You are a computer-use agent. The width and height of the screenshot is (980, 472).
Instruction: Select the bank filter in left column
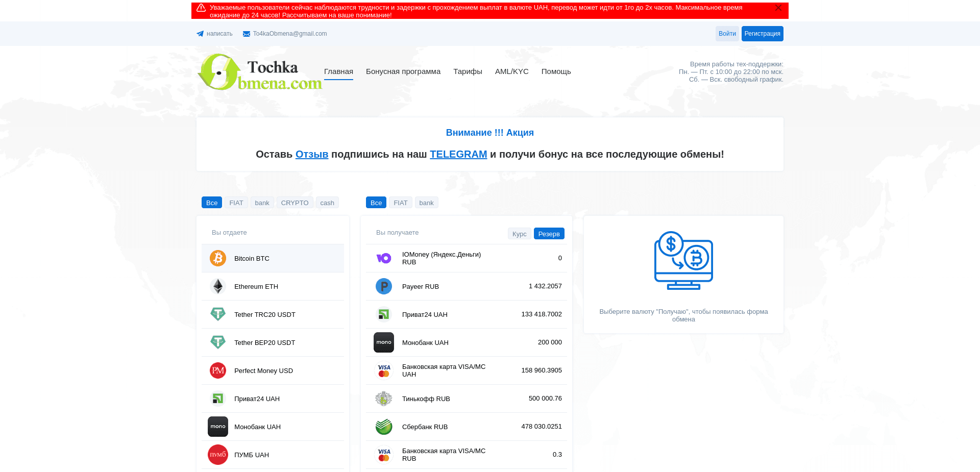(262, 202)
